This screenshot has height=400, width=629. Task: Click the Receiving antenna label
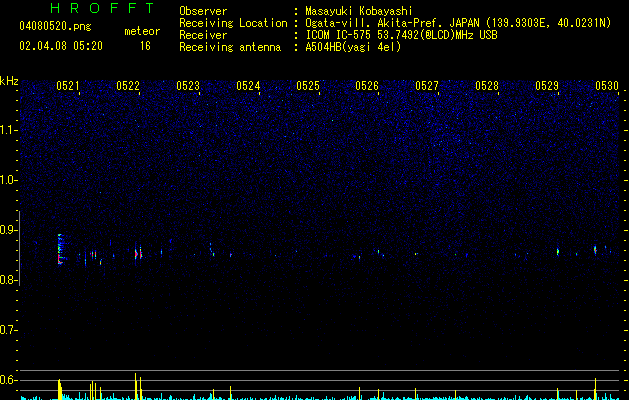[x=230, y=47]
